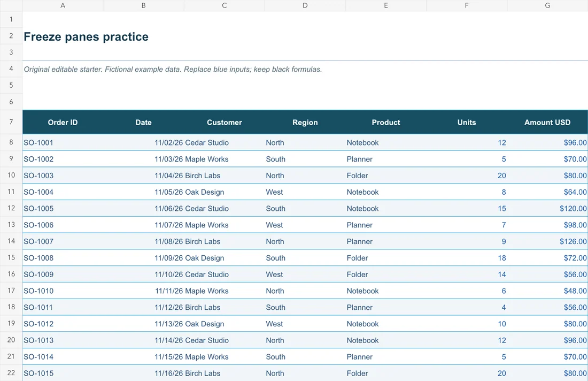
Task: Click units value 18 in SO-1008 row
Action: (467, 258)
